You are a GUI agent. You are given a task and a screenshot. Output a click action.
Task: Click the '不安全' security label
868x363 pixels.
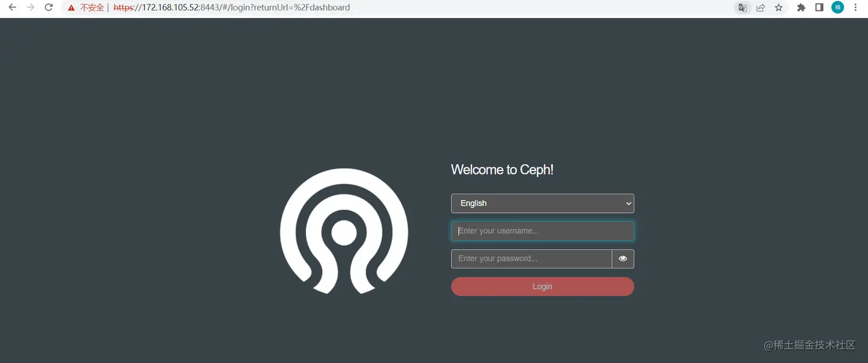92,8
